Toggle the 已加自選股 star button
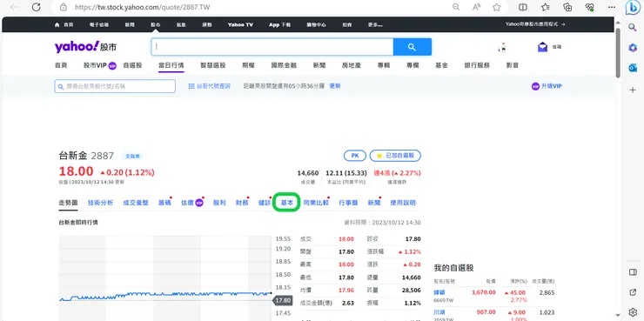The height and width of the screenshot is (321, 644). click(395, 156)
